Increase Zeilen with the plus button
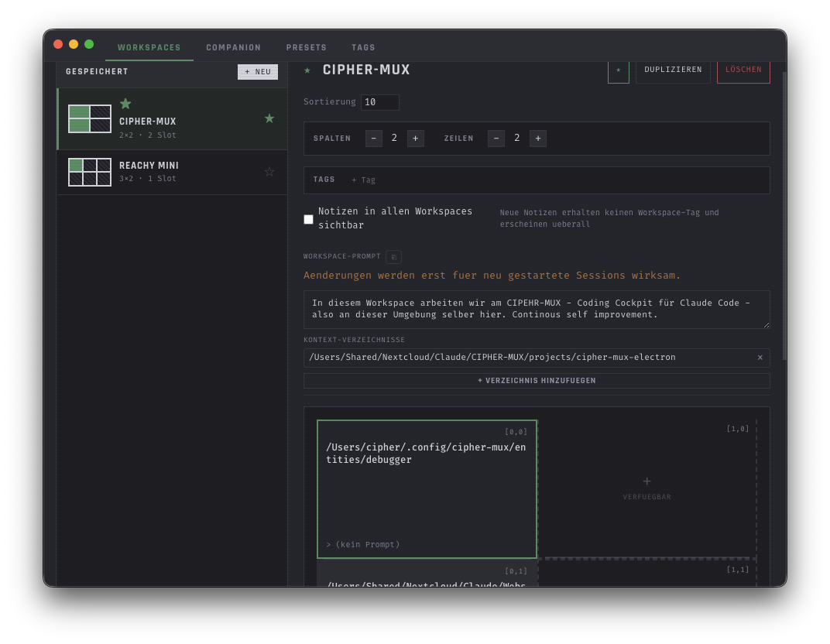 [x=538, y=139]
